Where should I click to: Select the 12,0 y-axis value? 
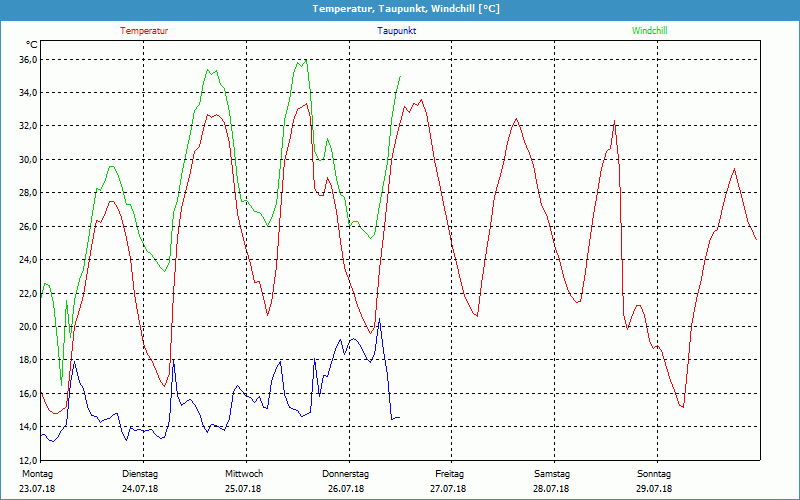tap(29, 460)
